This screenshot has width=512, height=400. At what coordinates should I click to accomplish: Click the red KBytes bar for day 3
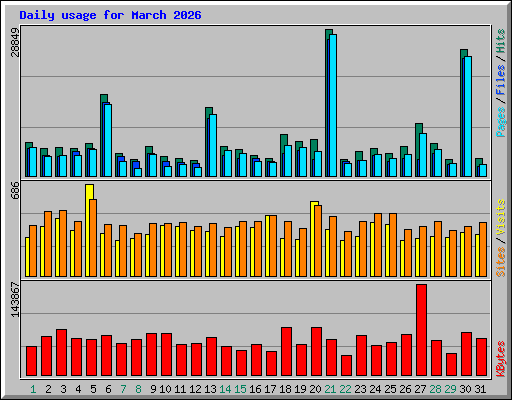61,353
